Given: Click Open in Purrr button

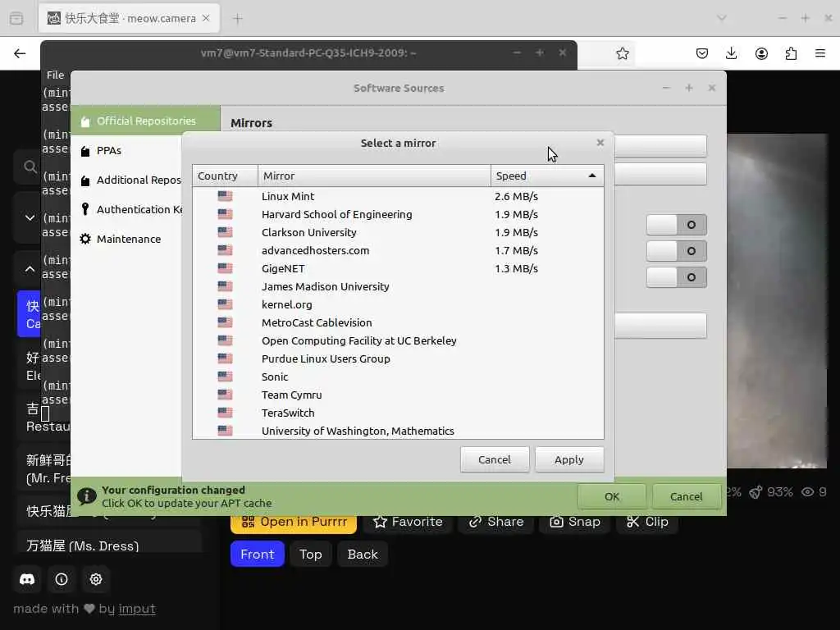Looking at the screenshot, I should coord(294,523).
